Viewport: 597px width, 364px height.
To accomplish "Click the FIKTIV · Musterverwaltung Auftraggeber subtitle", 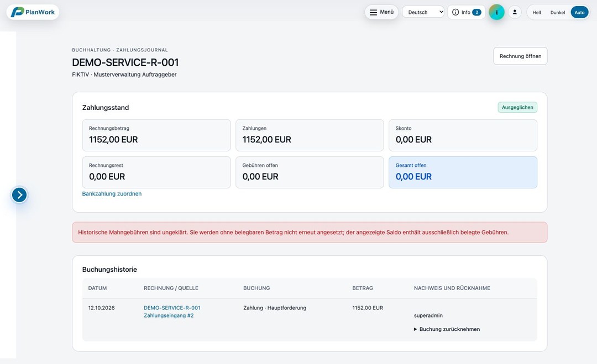I will point(124,75).
